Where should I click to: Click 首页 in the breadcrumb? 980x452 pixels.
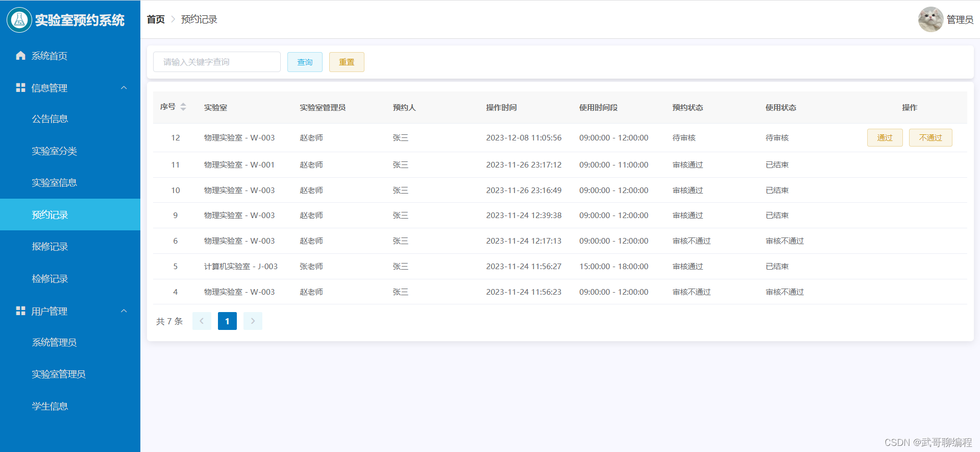[156, 19]
